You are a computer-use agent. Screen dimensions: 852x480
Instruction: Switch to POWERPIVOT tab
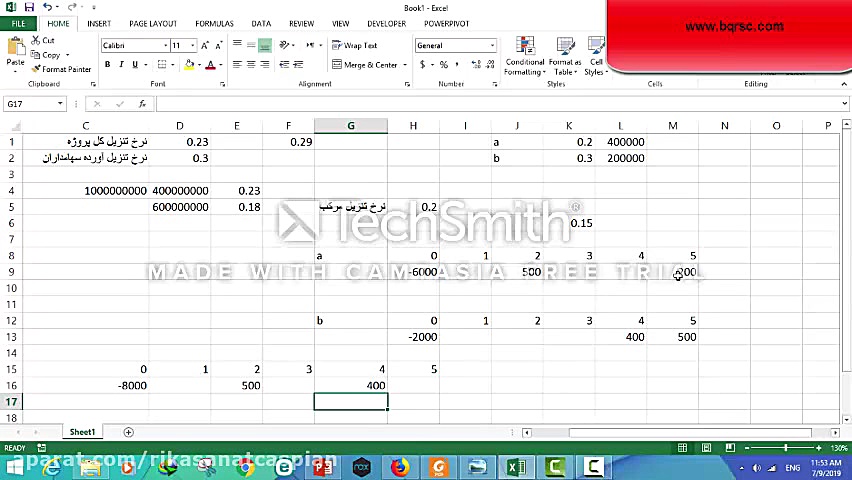[x=447, y=24]
